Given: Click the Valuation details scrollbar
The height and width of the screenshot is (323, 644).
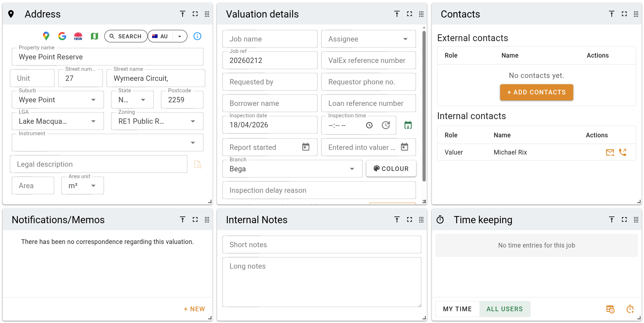Looking at the screenshot, I should (424, 107).
